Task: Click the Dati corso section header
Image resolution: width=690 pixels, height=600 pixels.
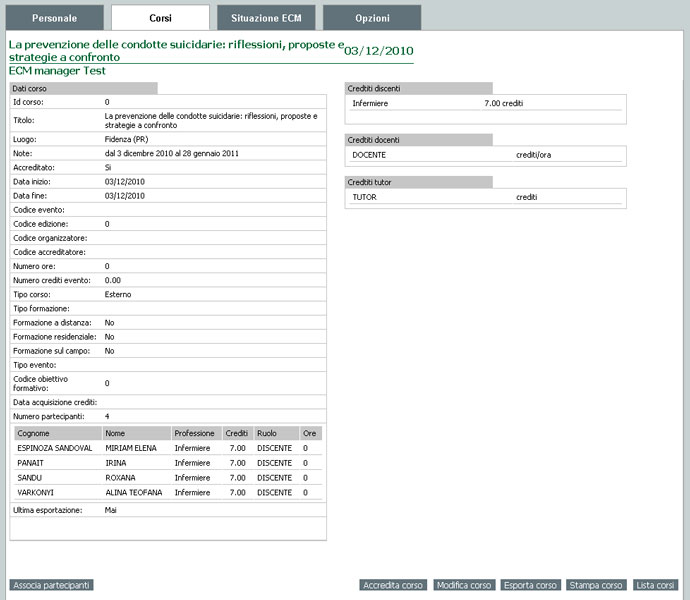Action: (84, 88)
